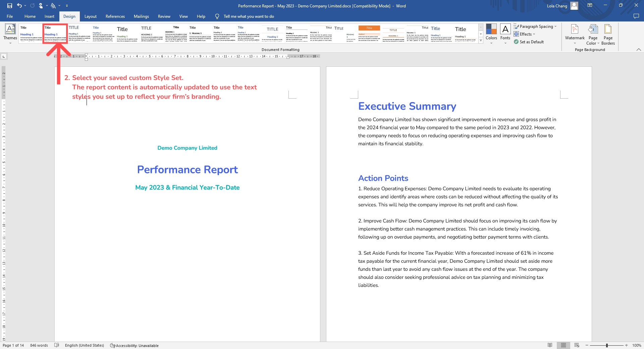Click the Save icon in the title bar
The image size is (644, 349).
tap(9, 6)
